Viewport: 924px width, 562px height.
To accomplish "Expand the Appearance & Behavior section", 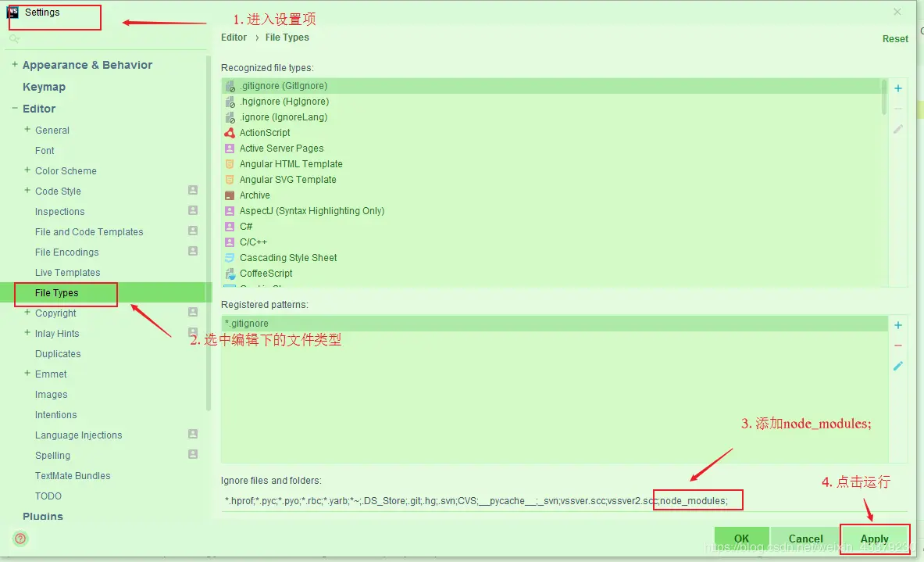I will [x=14, y=65].
